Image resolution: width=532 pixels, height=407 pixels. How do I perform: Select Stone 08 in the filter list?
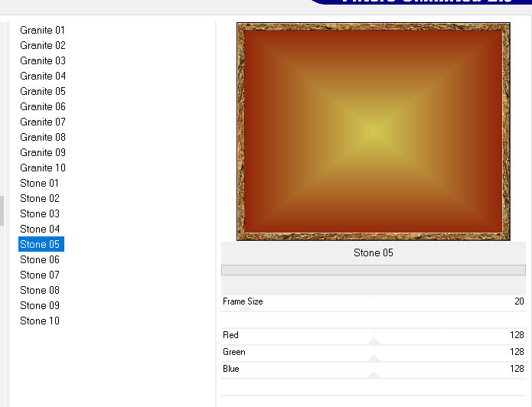coord(39,290)
